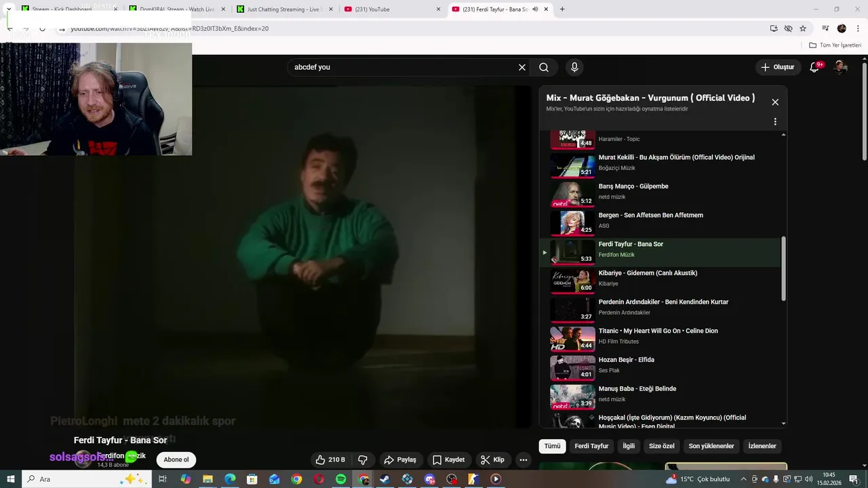Select the Size özel filter chip
Image resolution: width=868 pixels, height=488 pixels.
tap(662, 446)
